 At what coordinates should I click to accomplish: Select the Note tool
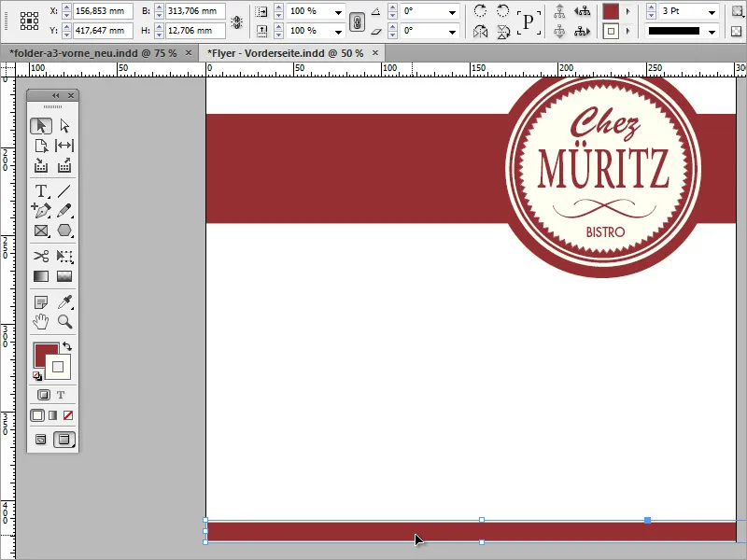pyautogui.click(x=41, y=301)
